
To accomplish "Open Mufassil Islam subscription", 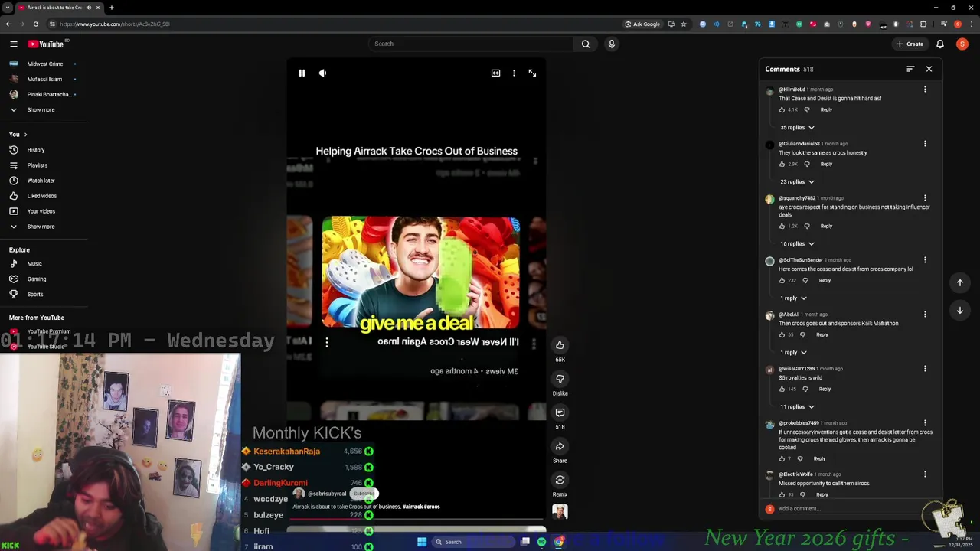I will click(43, 79).
